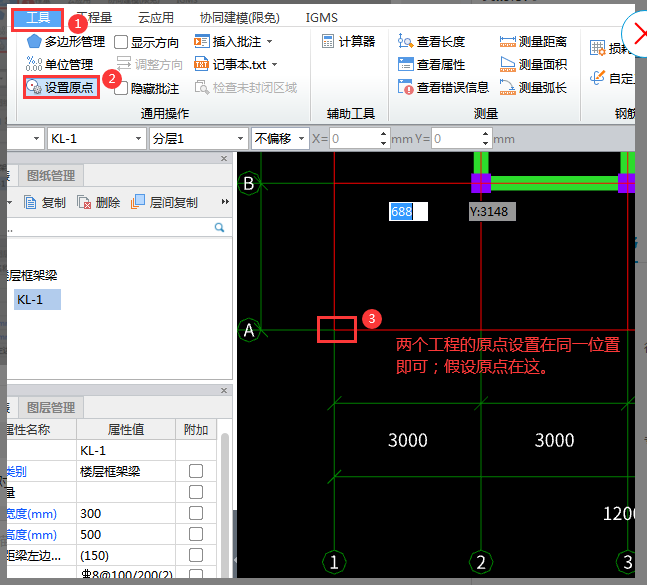Open 单位管理 unit management
This screenshot has height=585, width=647.
(x=59, y=64)
